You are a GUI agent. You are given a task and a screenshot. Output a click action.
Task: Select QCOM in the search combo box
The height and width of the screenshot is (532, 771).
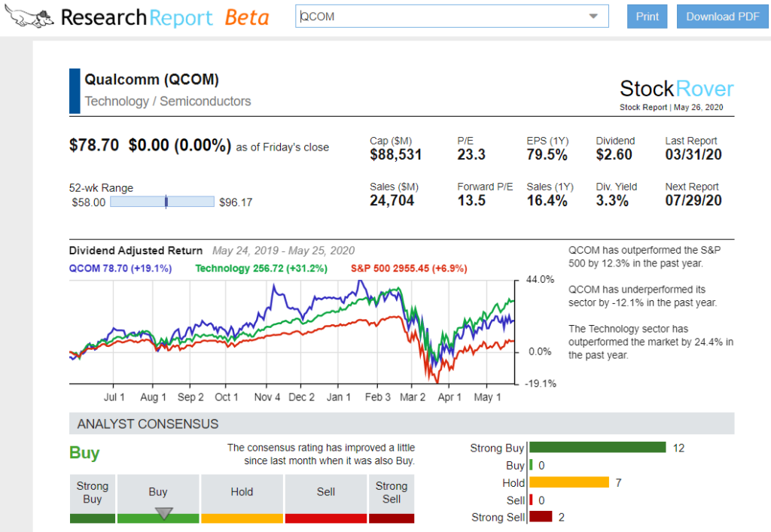(x=452, y=15)
